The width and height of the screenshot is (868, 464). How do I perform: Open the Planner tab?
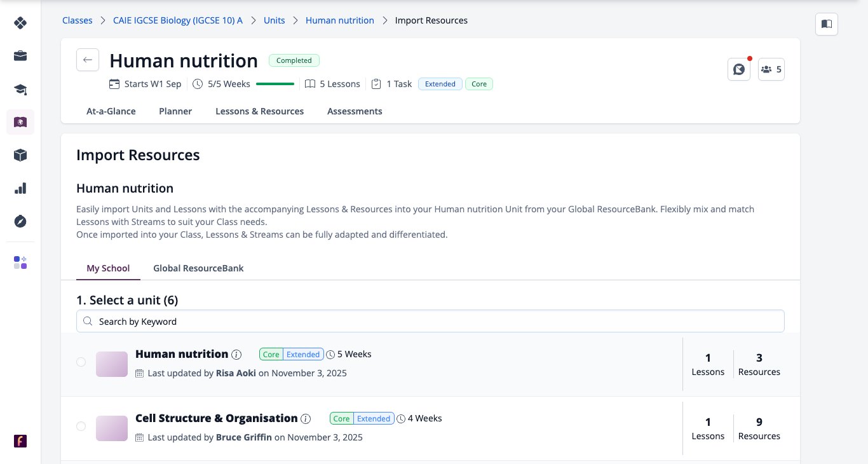point(175,111)
